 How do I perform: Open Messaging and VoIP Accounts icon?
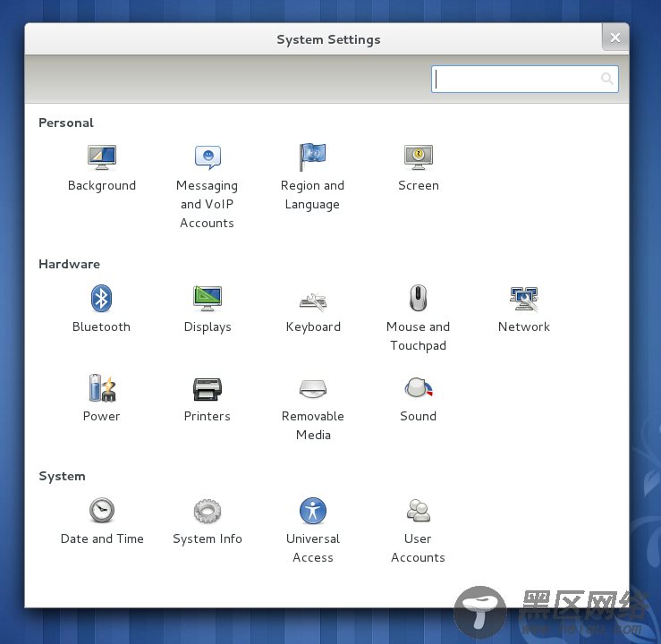tap(208, 157)
